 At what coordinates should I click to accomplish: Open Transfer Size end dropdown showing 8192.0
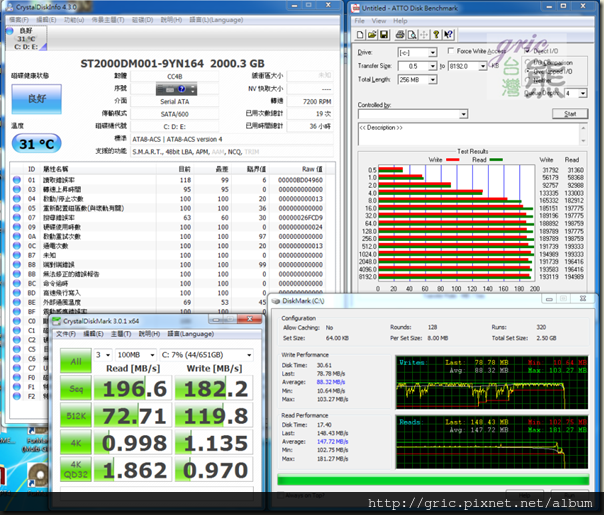click(x=483, y=66)
